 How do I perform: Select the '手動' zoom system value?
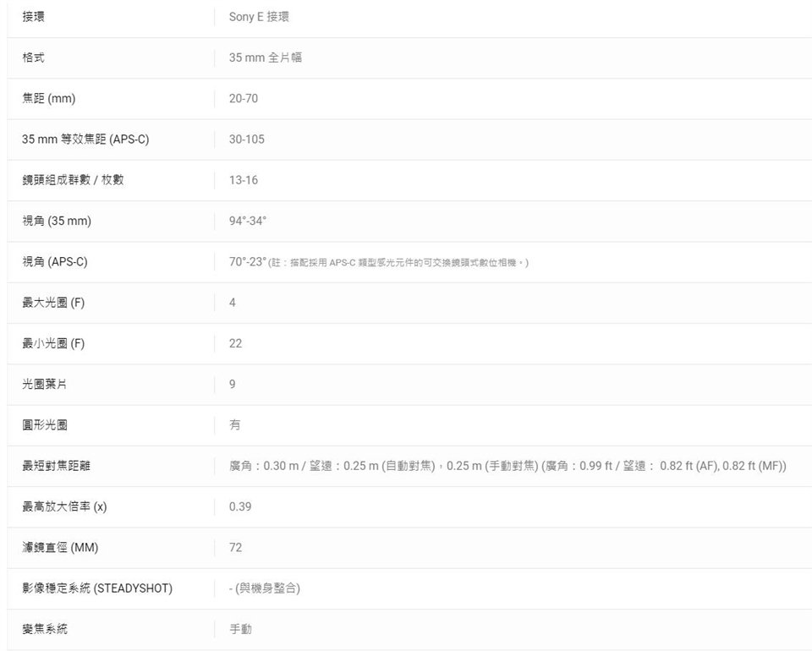pyautogui.click(x=240, y=629)
